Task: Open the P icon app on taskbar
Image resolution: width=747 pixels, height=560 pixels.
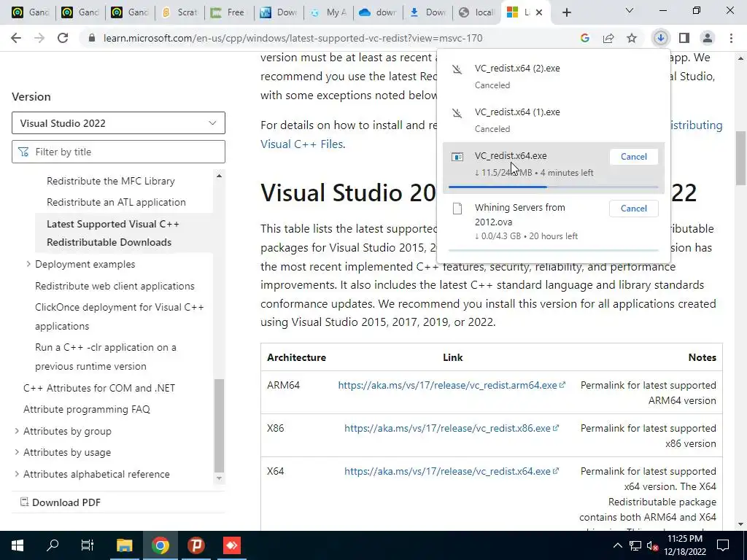Action: 196,545
